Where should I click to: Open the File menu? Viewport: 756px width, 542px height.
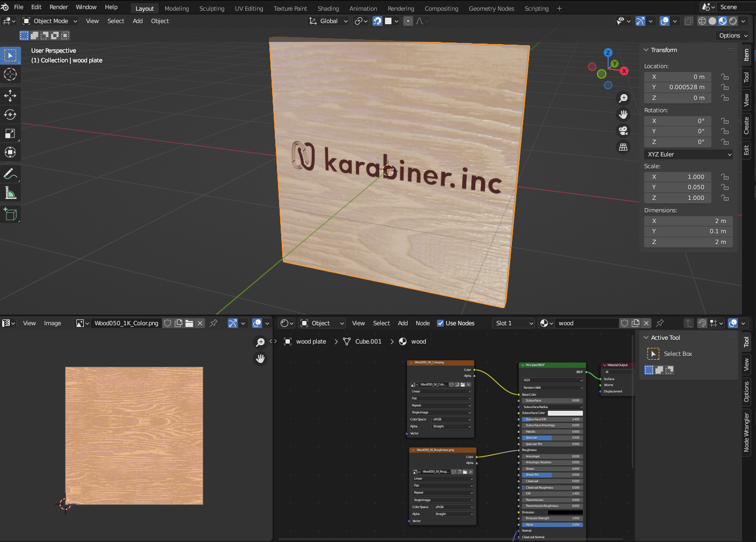[x=19, y=7]
